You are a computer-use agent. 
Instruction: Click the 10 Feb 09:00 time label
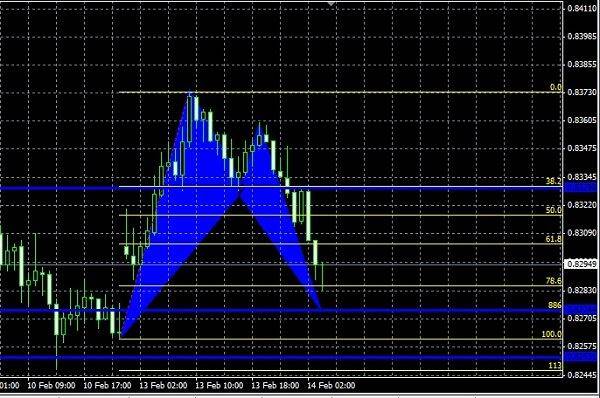pyautogui.click(x=51, y=385)
